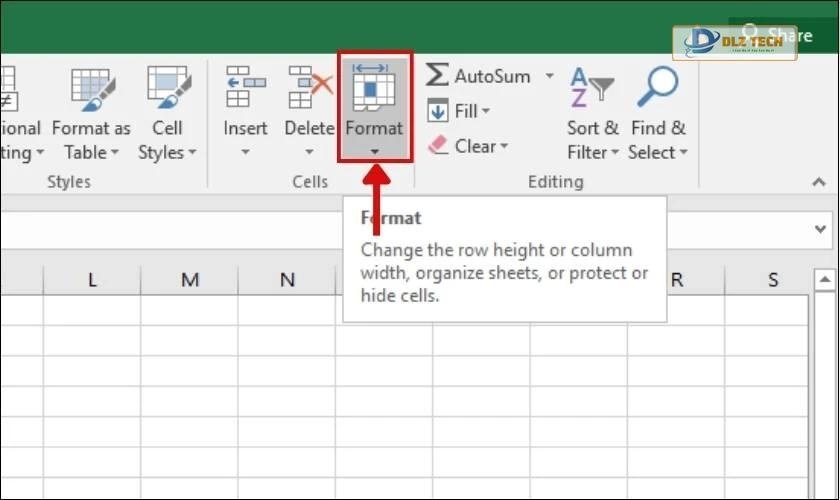The image size is (840, 500).
Task: Open the Insert dropdown arrow
Action: [x=245, y=153]
